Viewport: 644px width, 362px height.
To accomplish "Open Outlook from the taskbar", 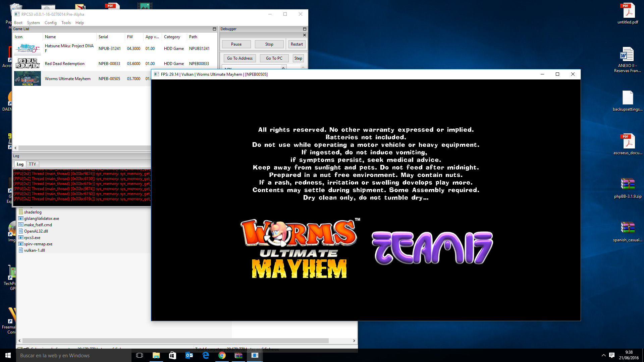I will [x=189, y=355].
